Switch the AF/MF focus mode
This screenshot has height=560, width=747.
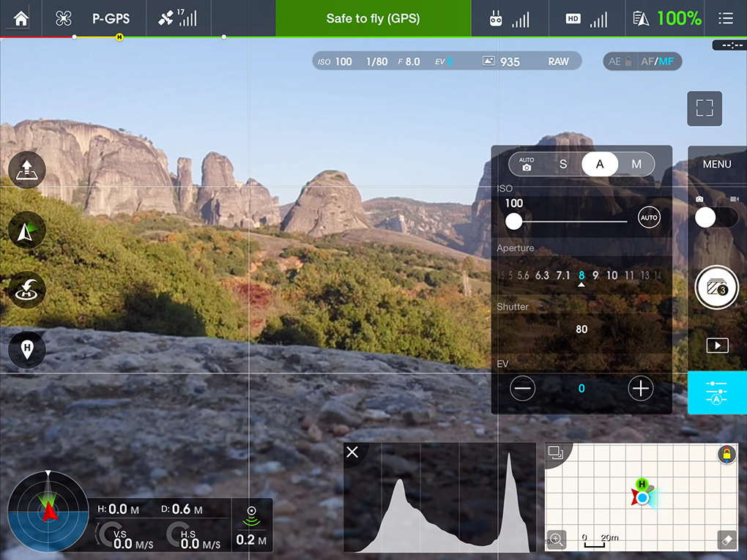pyautogui.click(x=658, y=61)
